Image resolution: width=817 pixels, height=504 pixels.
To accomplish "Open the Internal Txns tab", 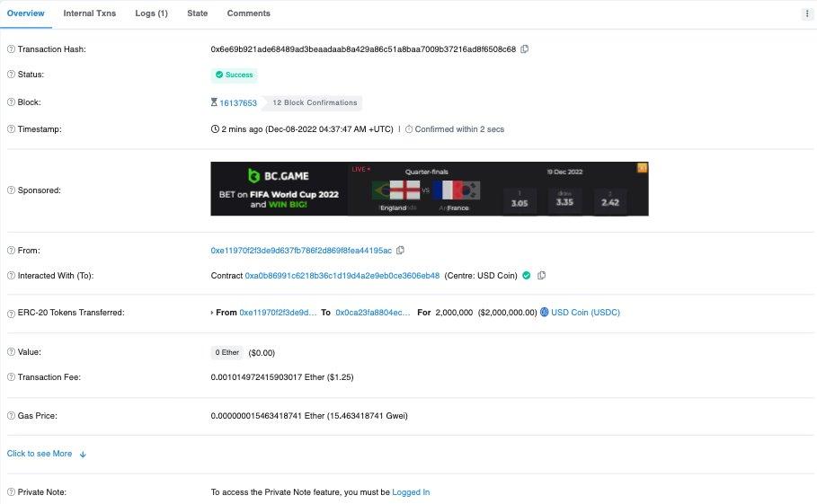I will 90,13.
